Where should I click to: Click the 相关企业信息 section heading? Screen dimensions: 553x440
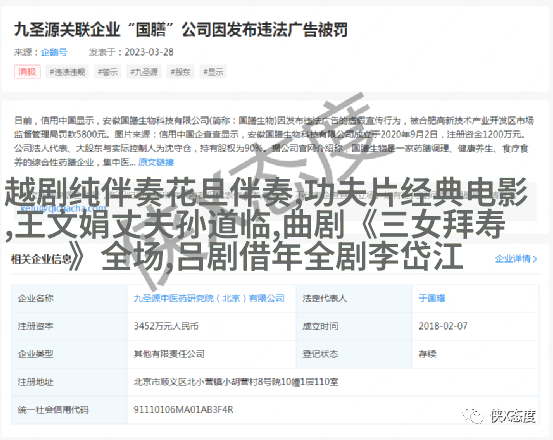point(41,259)
